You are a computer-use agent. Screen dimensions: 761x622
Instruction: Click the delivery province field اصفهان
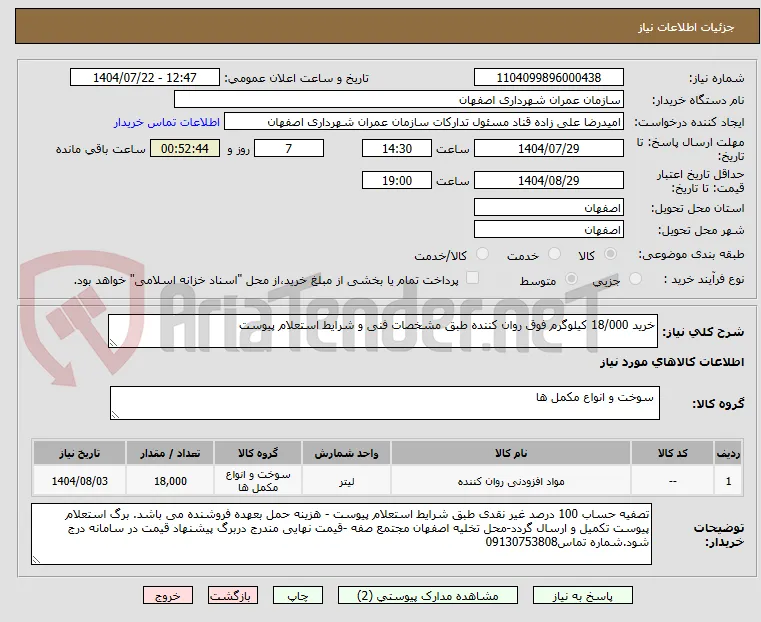pos(548,208)
